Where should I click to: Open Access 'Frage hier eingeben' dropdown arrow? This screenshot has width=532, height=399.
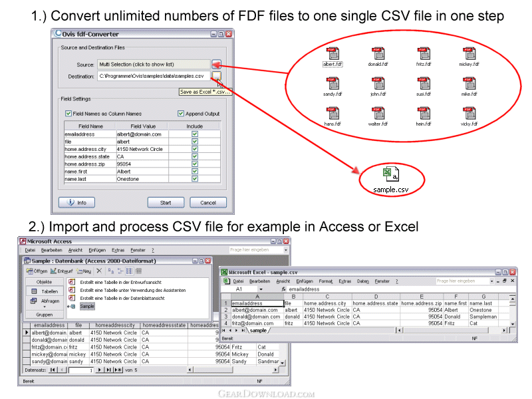point(286,250)
